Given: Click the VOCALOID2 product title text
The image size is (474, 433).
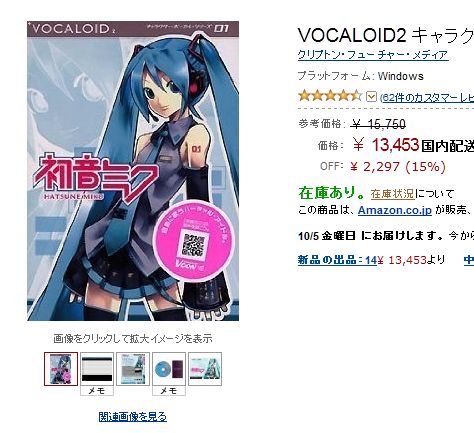Looking at the screenshot, I should pyautogui.click(x=386, y=35).
